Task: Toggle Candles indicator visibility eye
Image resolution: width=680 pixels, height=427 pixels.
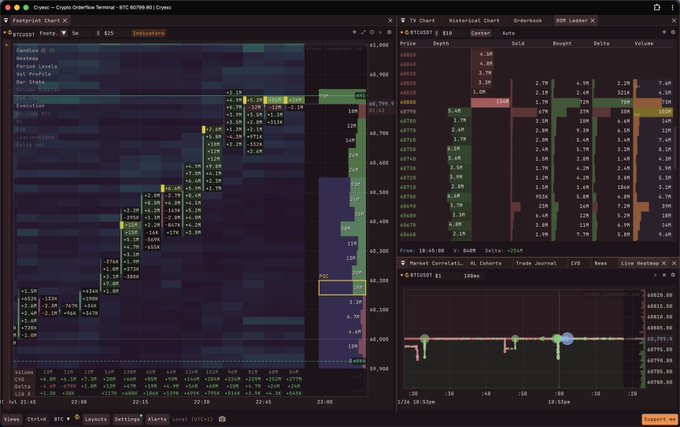Action: point(52,50)
